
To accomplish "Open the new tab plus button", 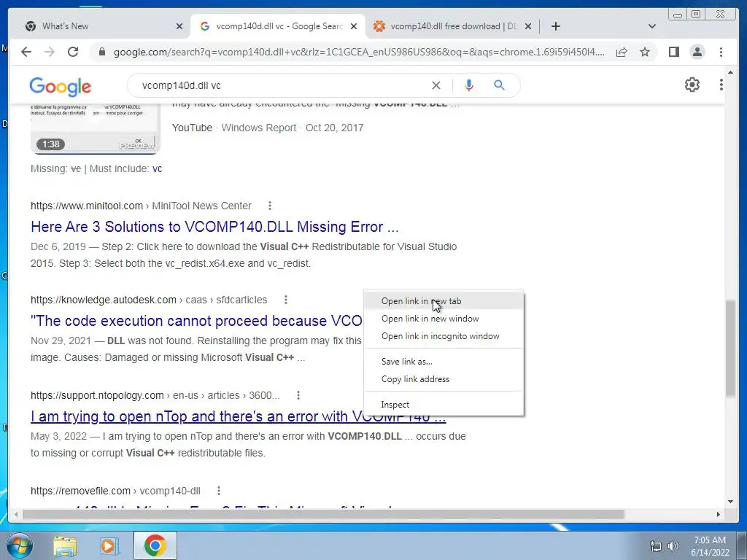I will pos(555,26).
